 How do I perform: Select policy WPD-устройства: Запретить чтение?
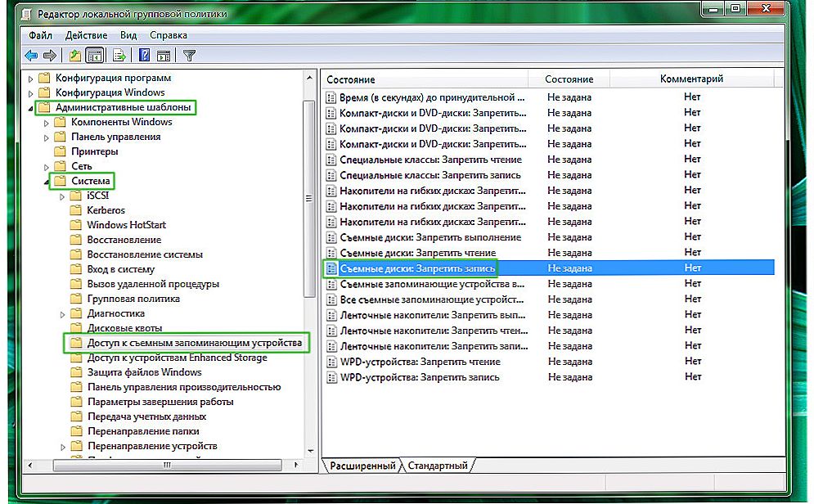tap(420, 362)
